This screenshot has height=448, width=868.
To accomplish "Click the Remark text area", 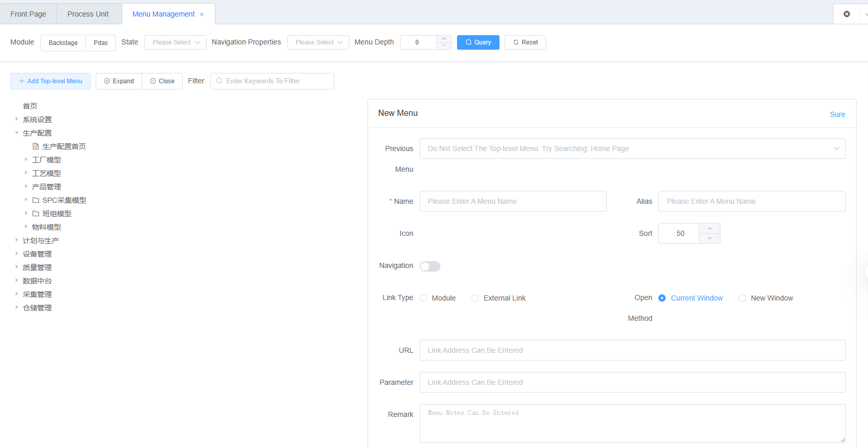I will pos(632,423).
